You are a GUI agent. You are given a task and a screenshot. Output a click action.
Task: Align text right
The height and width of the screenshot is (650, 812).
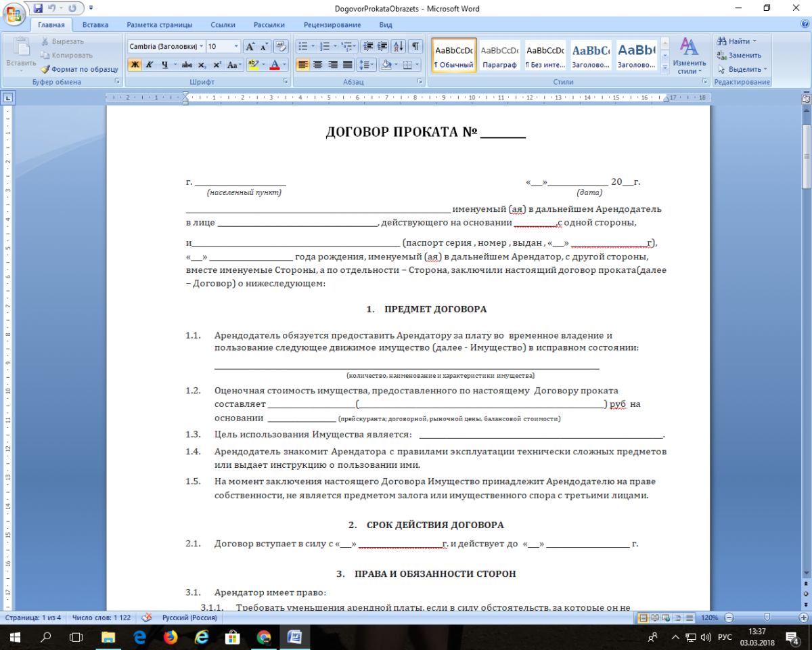(332, 65)
